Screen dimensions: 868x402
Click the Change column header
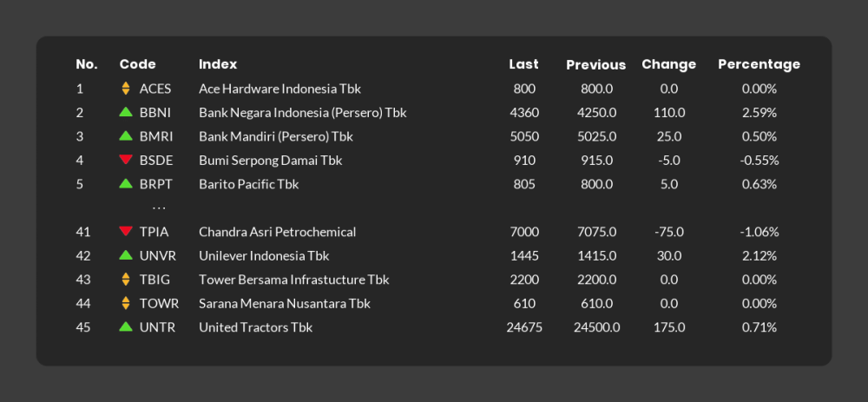point(668,64)
